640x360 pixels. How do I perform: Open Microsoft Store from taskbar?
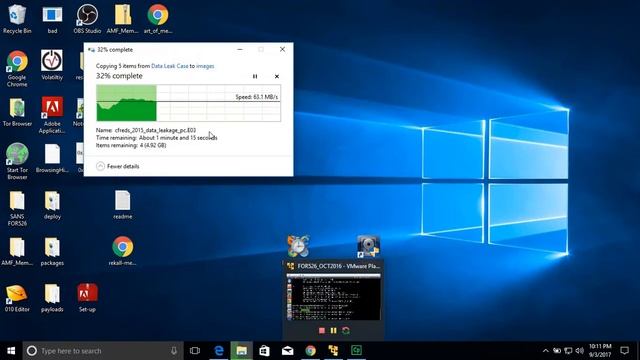coord(264,351)
